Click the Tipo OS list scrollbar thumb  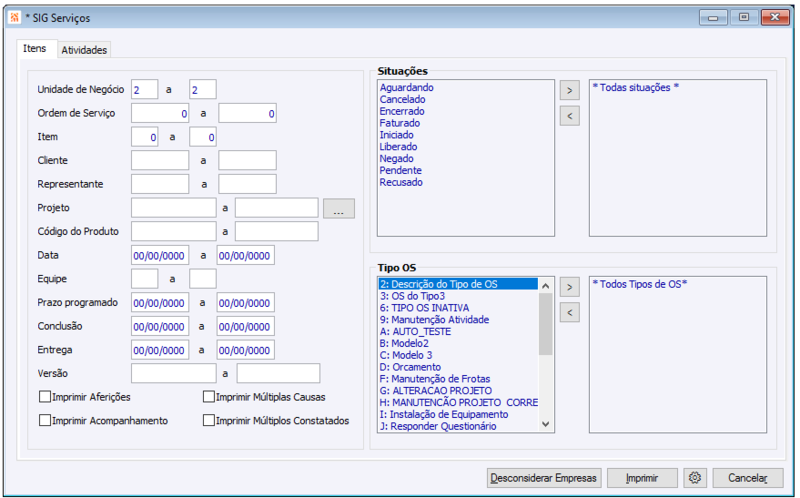[x=545, y=324]
